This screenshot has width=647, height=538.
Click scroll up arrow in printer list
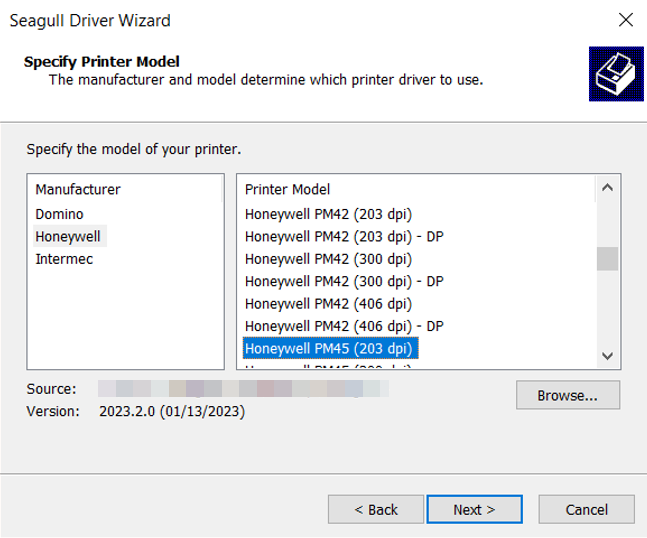607,188
